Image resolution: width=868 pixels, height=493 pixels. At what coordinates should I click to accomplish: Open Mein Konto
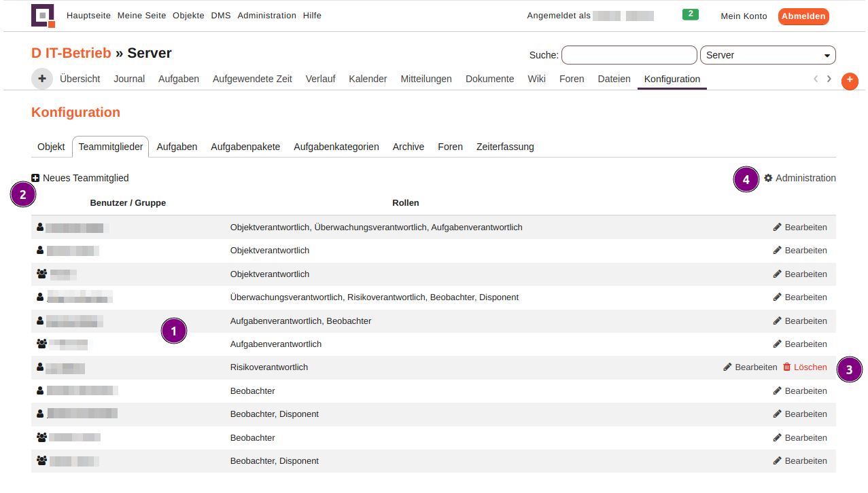click(744, 16)
